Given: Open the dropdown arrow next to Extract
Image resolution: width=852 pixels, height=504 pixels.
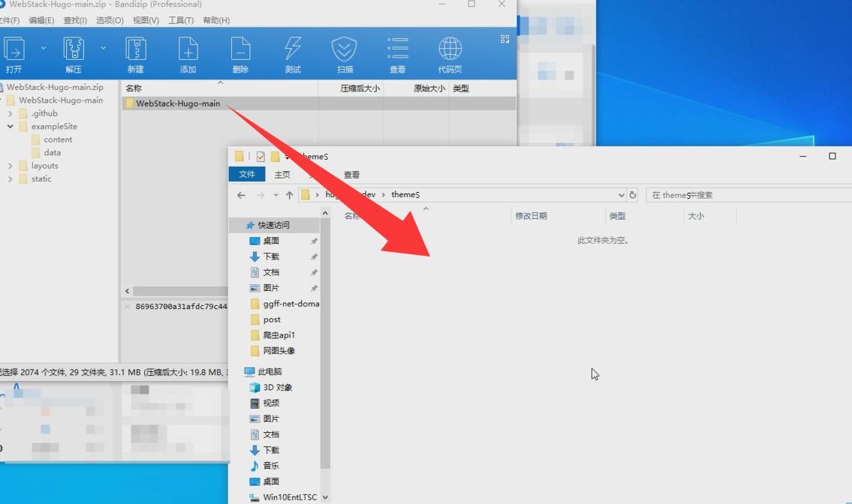Looking at the screenshot, I should (x=103, y=48).
